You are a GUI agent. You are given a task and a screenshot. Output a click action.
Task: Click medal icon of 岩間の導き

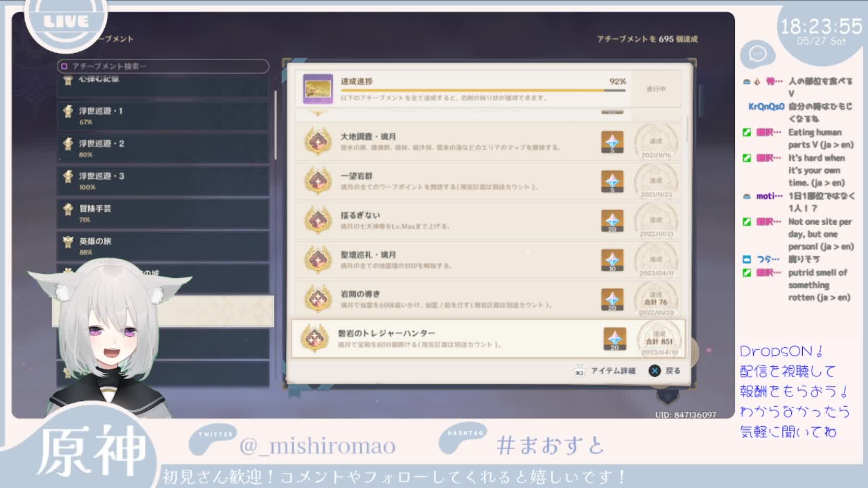318,299
